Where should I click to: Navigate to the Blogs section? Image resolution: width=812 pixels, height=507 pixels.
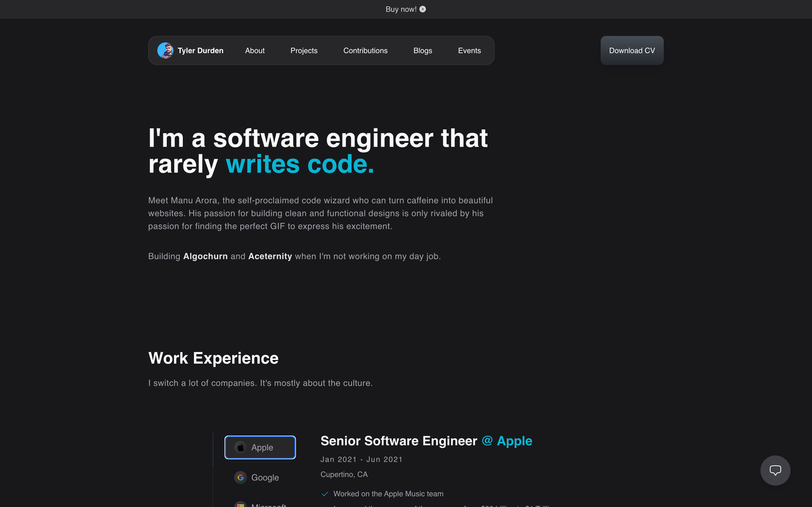click(422, 51)
